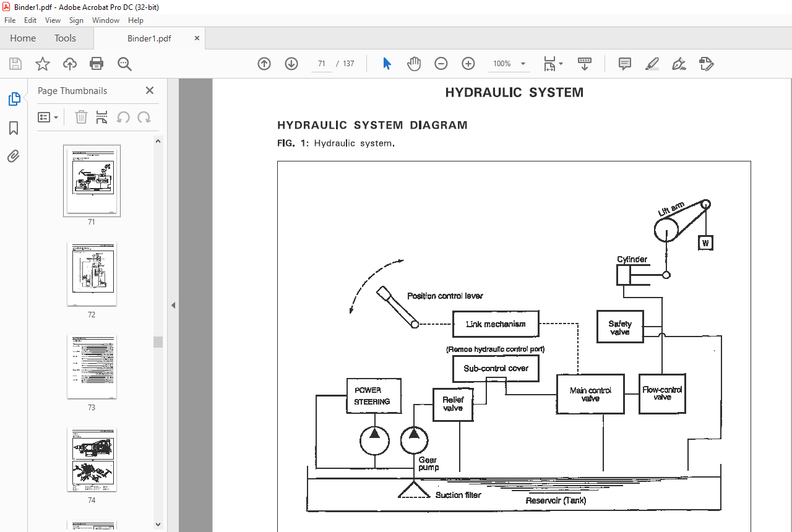The image size is (792, 532).
Task: Select the Binder1.pdf document tab
Action: pyautogui.click(x=149, y=38)
